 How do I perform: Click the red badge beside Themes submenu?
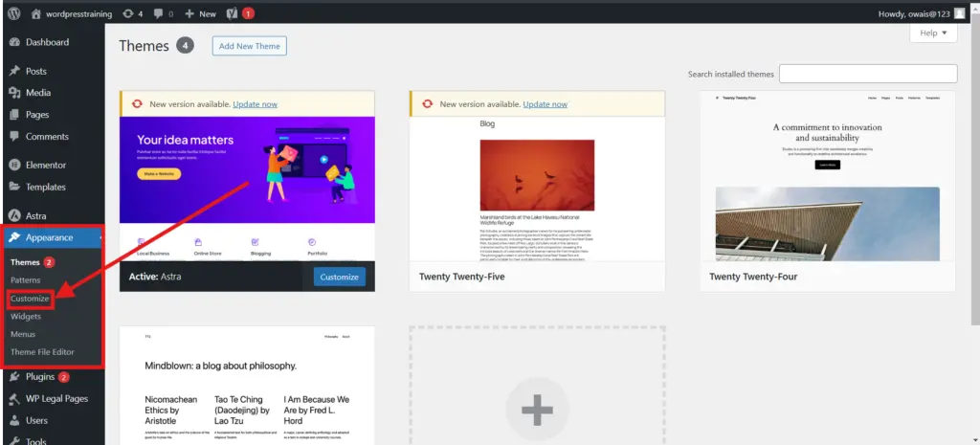tap(50, 262)
